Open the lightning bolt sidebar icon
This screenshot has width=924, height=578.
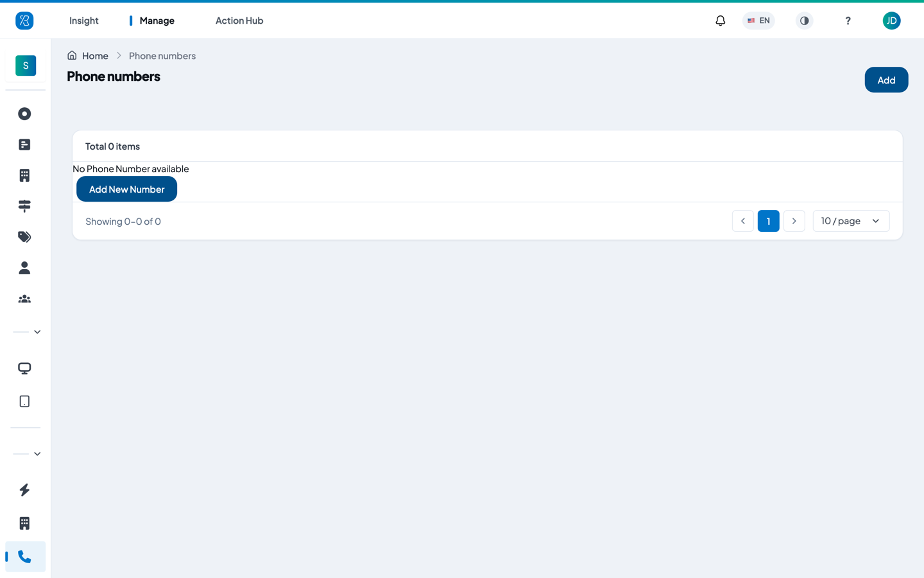click(24, 490)
